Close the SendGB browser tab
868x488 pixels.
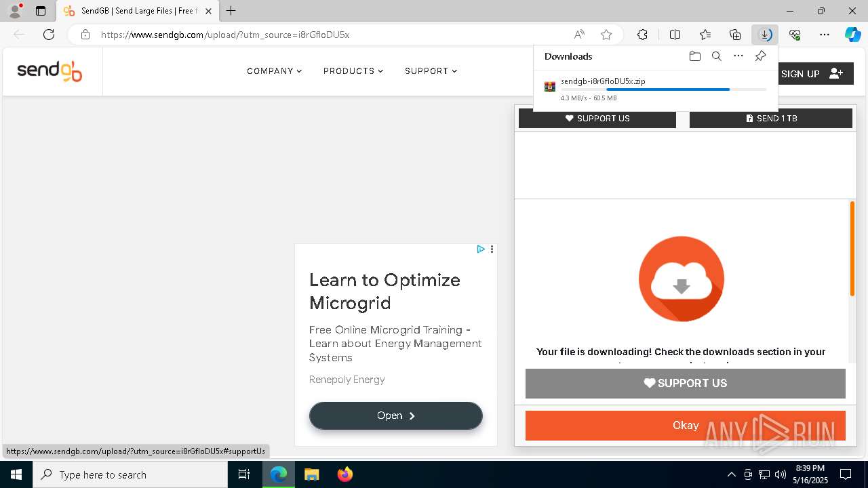[208, 11]
